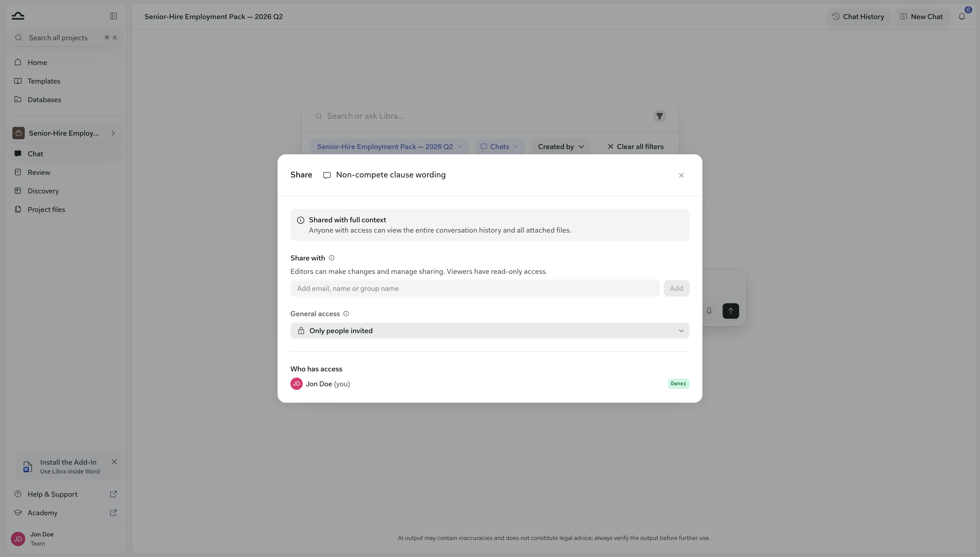Click the JD avatar in sidebar footer
The height and width of the screenshot is (557, 980).
pyautogui.click(x=18, y=539)
